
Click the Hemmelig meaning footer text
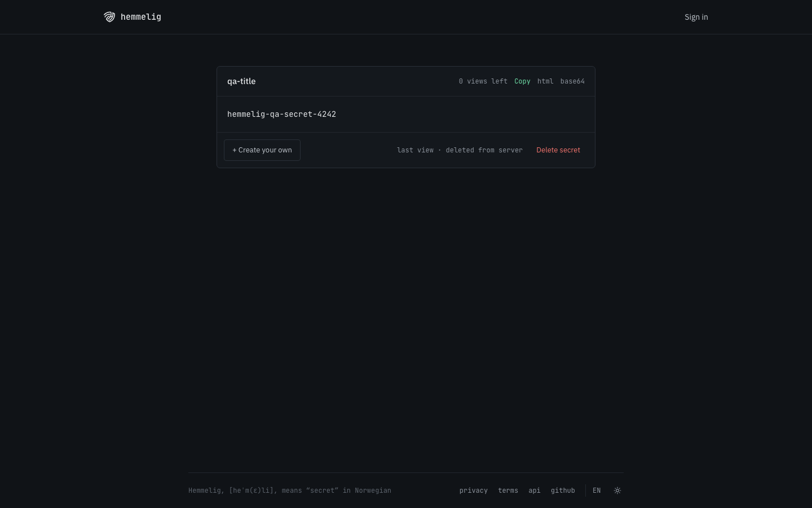[x=290, y=491]
